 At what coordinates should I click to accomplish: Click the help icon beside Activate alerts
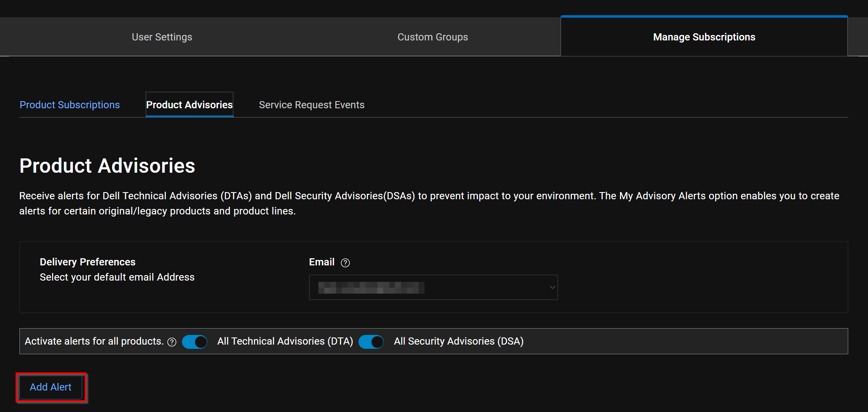[x=172, y=342]
